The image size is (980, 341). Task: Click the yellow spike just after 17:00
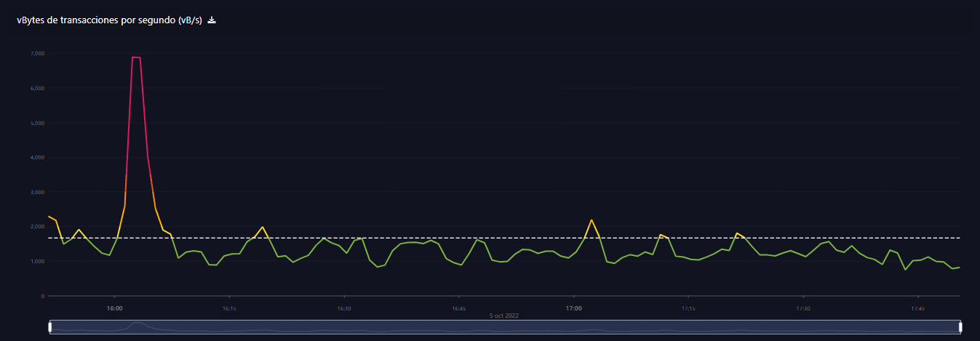click(591, 220)
